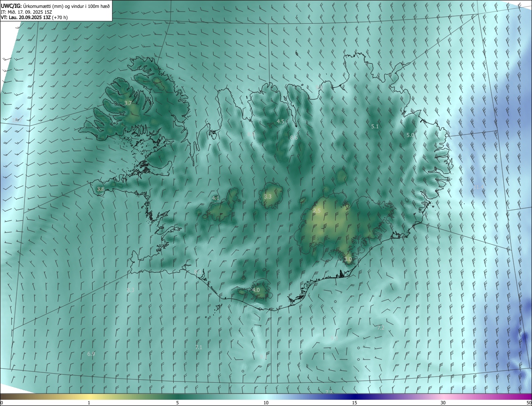The width and height of the screenshot is (532, 406).
Task: Click the 30 tick on the color scale
Action: [x=443, y=403]
